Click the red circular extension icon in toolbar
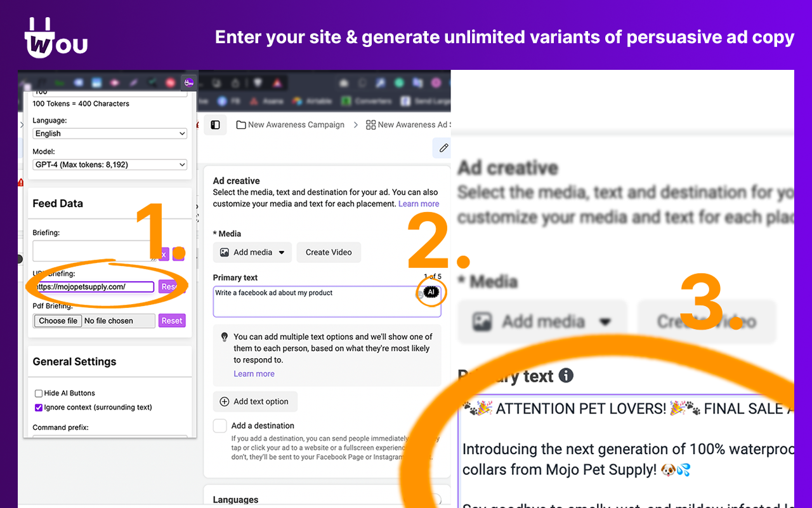This screenshot has height=508, width=812. [170, 83]
